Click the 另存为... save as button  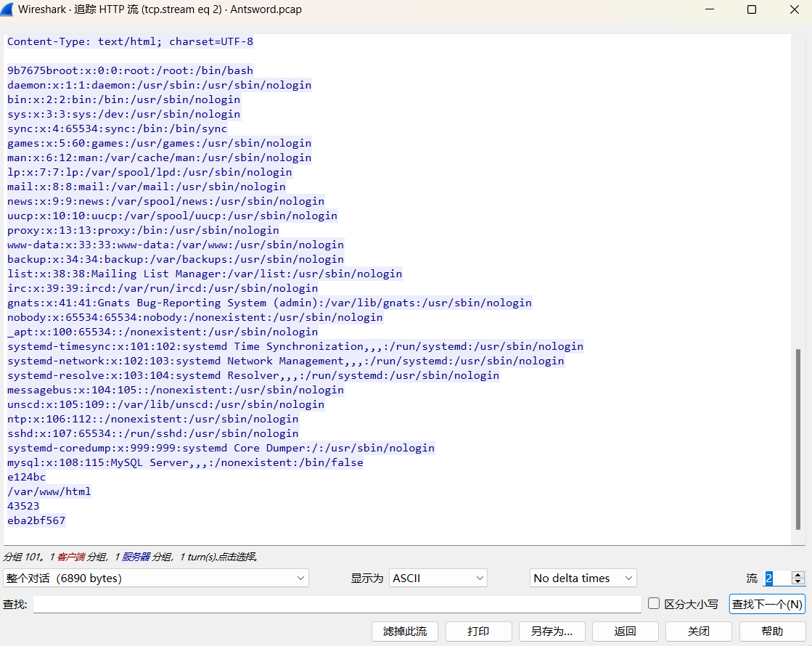coord(552,631)
